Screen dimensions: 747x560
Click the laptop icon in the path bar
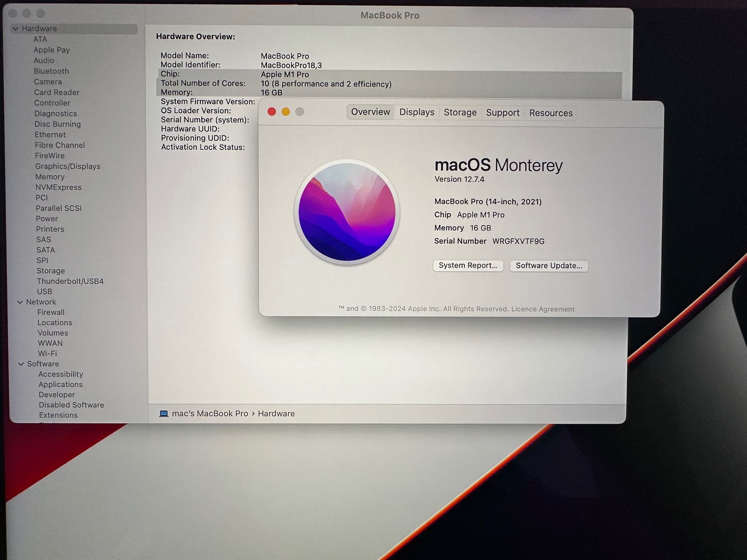164,413
